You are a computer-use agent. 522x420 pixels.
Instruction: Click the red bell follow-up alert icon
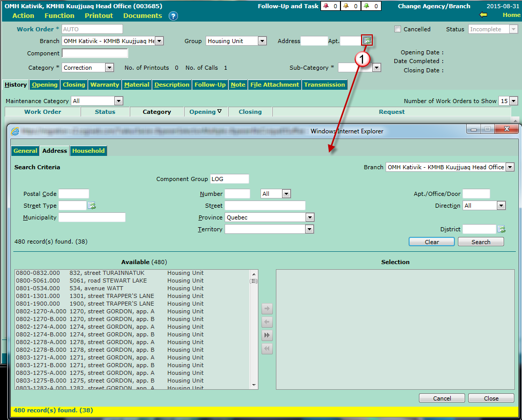tap(326, 6)
